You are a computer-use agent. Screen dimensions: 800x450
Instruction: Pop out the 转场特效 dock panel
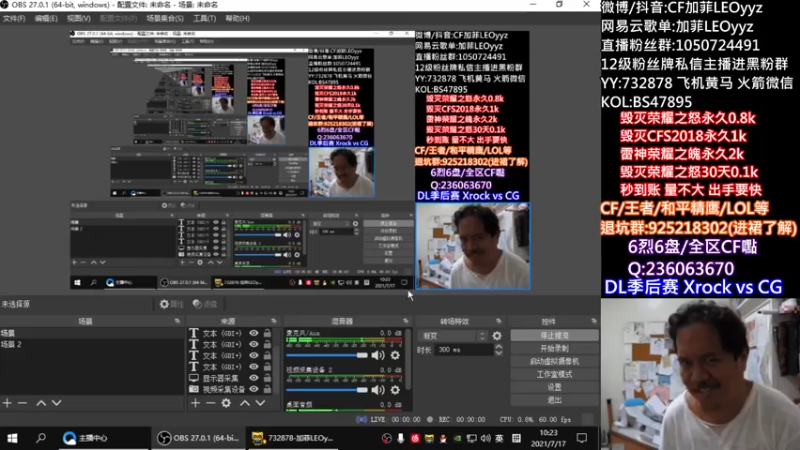[x=498, y=321]
